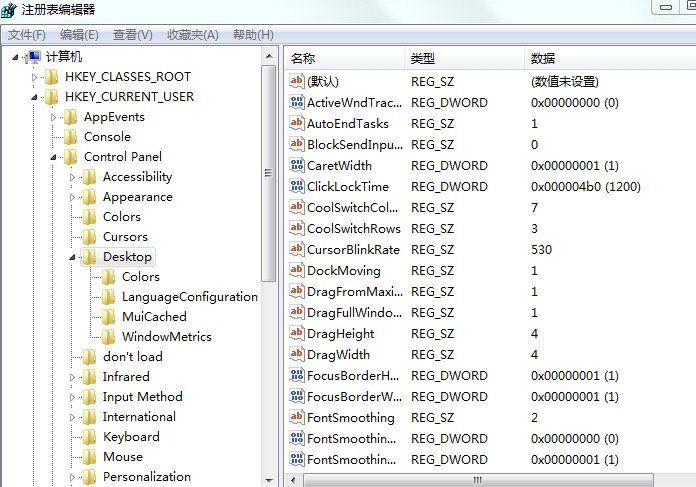Click the 计算机 computer icon in tree
The image size is (696, 487).
(x=33, y=57)
